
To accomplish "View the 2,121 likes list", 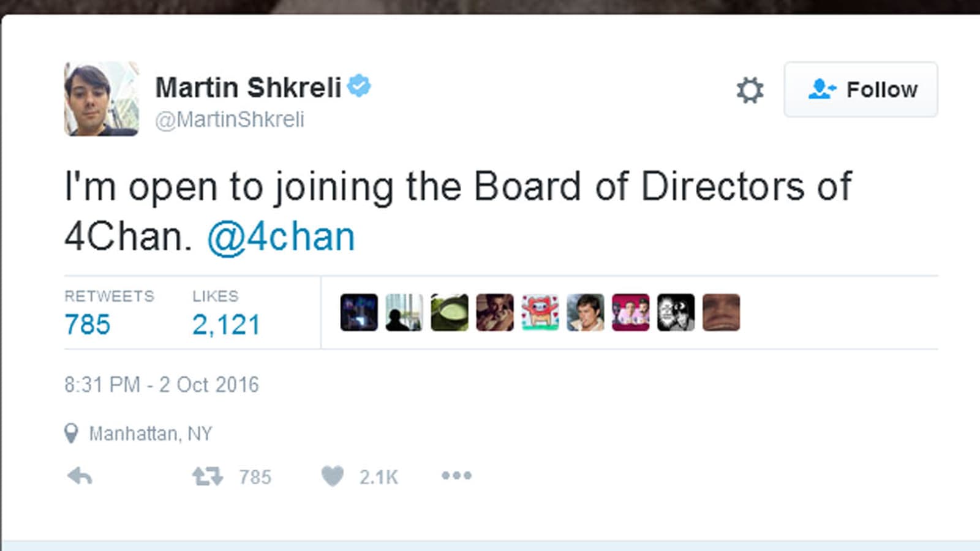I will point(226,324).
